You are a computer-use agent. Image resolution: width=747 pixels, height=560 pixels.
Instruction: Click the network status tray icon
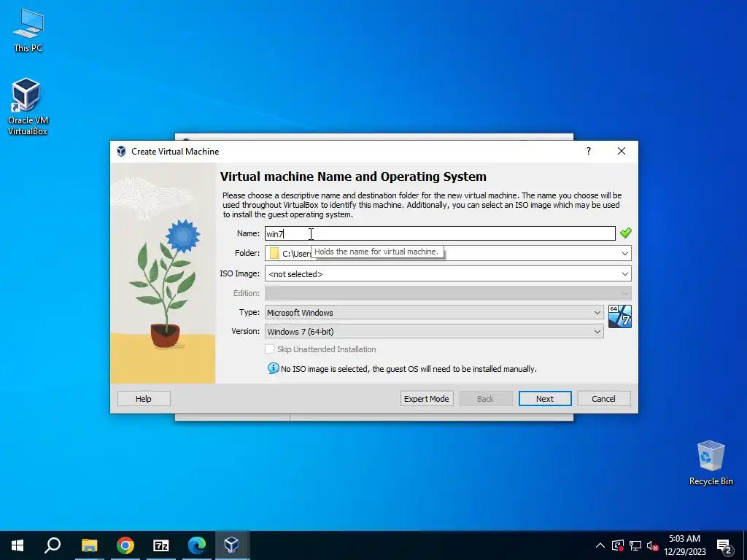click(x=635, y=545)
